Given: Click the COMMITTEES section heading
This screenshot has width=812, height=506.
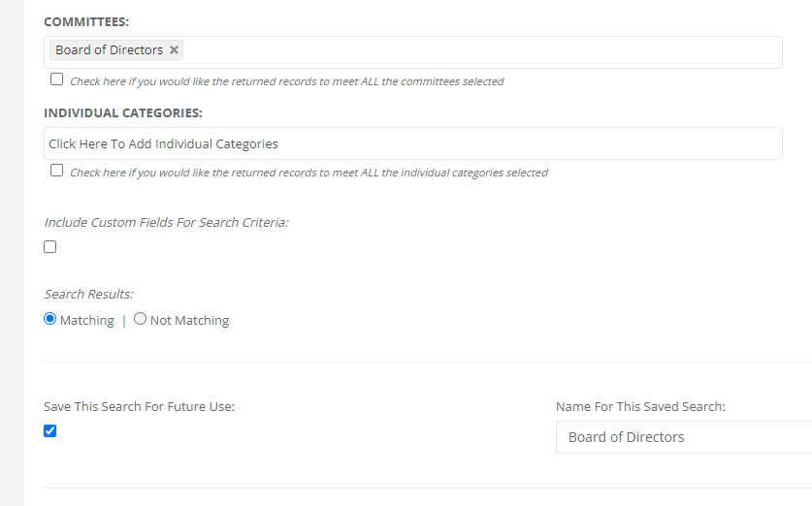Looking at the screenshot, I should coord(86,20).
